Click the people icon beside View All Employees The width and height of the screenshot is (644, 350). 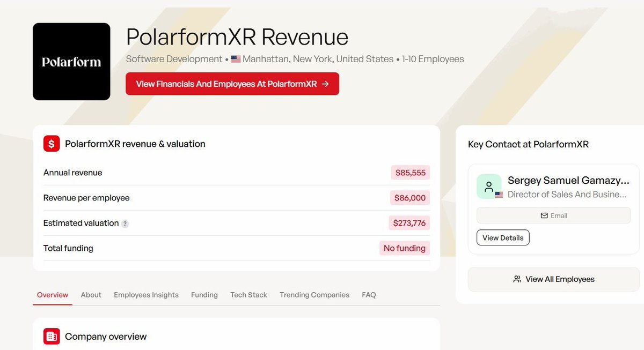[517, 279]
